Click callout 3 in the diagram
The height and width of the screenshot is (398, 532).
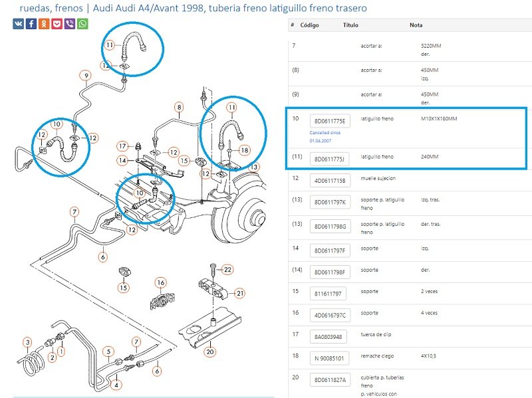(28, 342)
